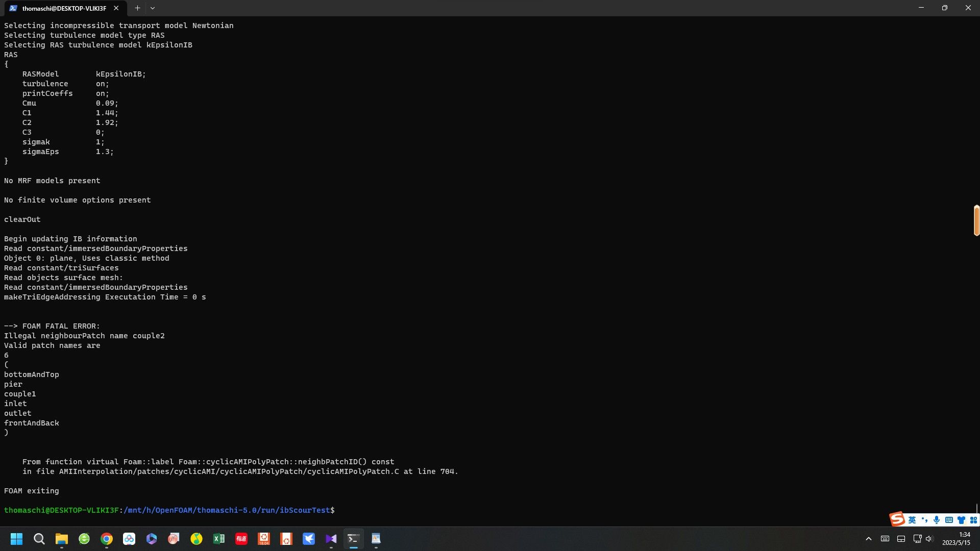The height and width of the screenshot is (551, 980).
Task: Open Excel from the taskbar
Action: pos(219,539)
